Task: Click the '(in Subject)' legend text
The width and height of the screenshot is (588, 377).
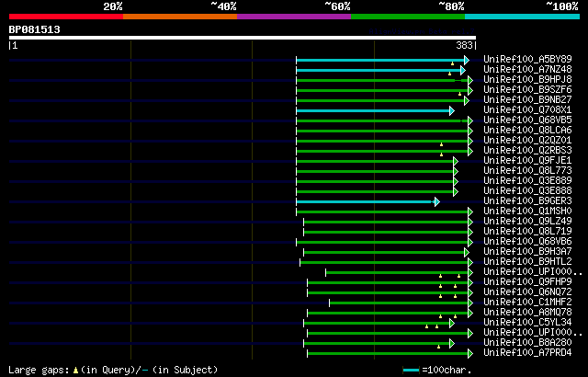Action: [x=186, y=370]
